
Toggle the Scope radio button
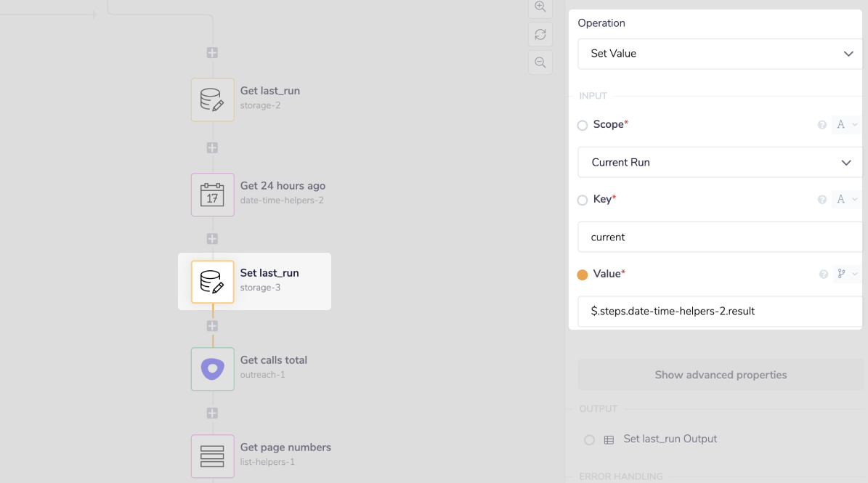(x=583, y=126)
